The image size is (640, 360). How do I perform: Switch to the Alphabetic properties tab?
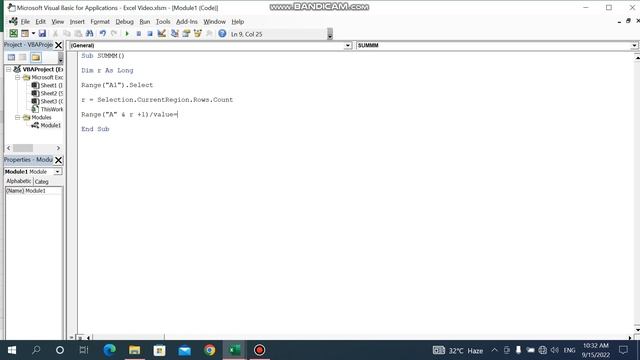pyautogui.click(x=19, y=181)
